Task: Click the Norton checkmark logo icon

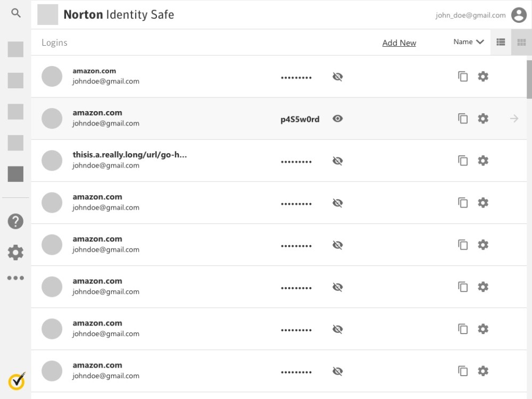Action: pyautogui.click(x=16, y=381)
